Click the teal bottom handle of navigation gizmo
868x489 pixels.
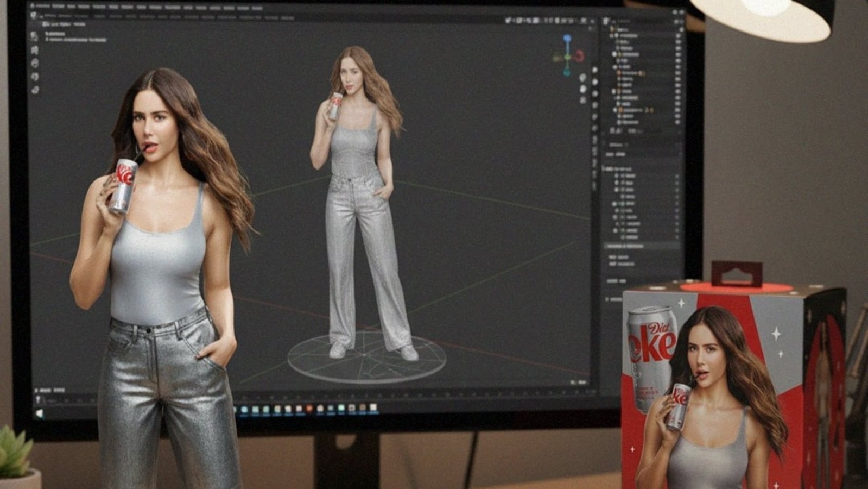pyautogui.click(x=567, y=72)
